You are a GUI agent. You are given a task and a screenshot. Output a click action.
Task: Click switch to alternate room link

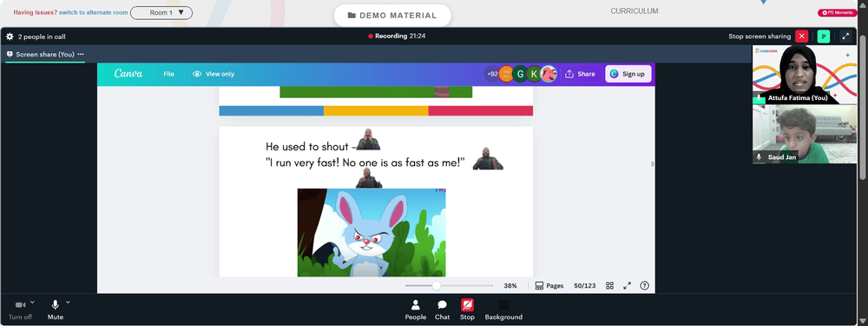[x=94, y=12]
